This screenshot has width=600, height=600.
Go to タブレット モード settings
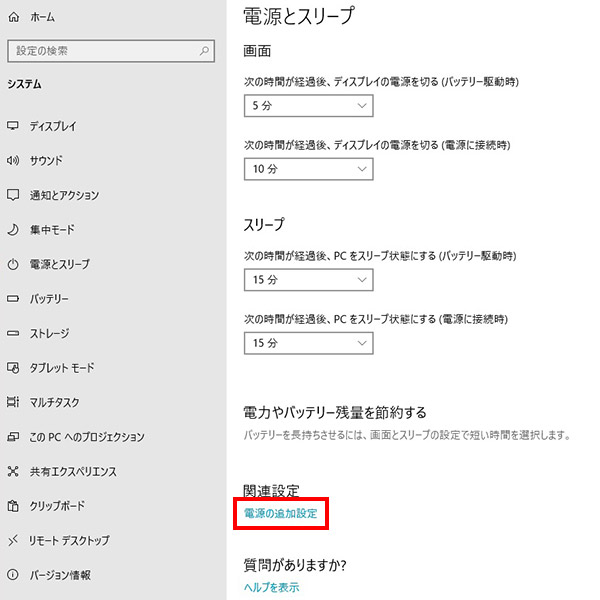pyautogui.click(x=62, y=368)
